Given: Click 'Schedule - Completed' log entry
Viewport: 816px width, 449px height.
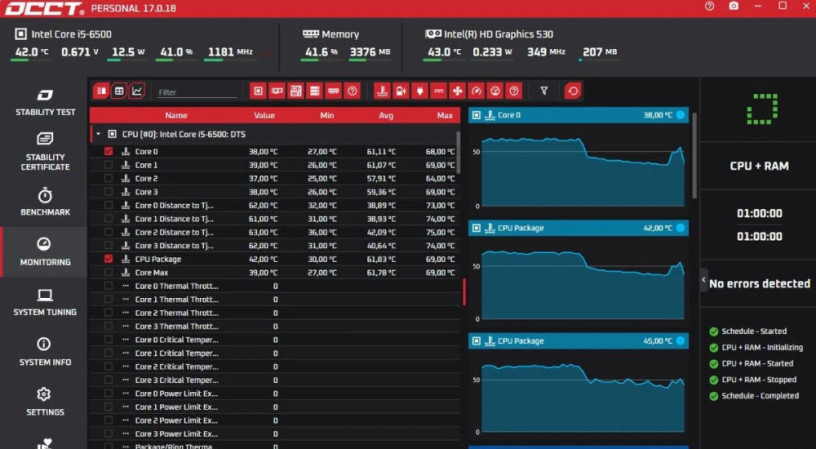Looking at the screenshot, I should (760, 396).
